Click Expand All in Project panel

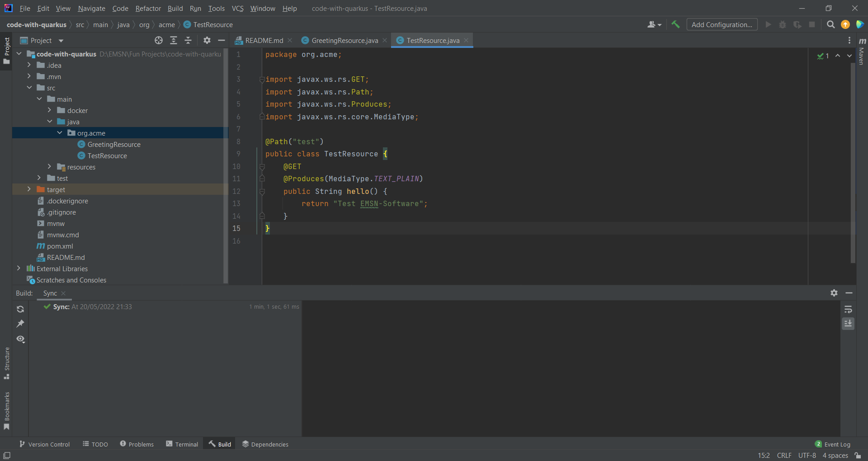click(x=174, y=40)
